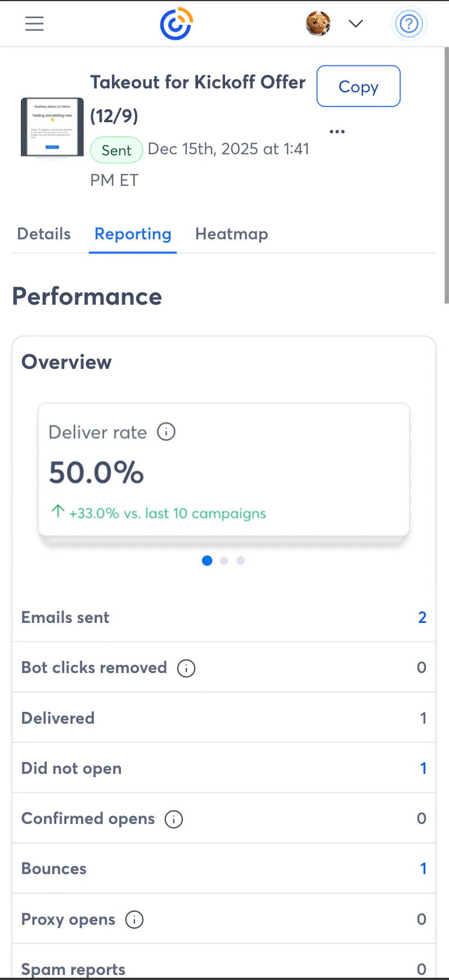Show info for Proxy opens
The height and width of the screenshot is (980, 449).
[134, 920]
